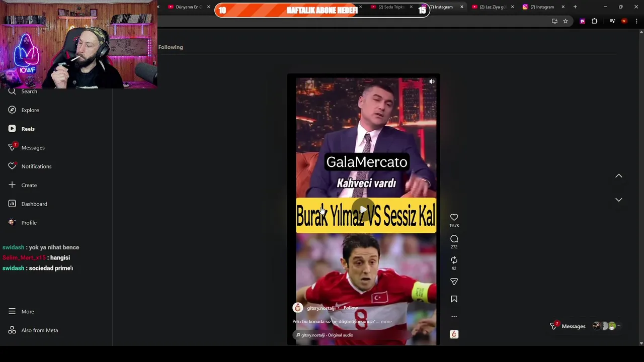This screenshot has width=644, height=362.
Task: Open the Explore compass icon
Action: pyautogui.click(x=12, y=110)
